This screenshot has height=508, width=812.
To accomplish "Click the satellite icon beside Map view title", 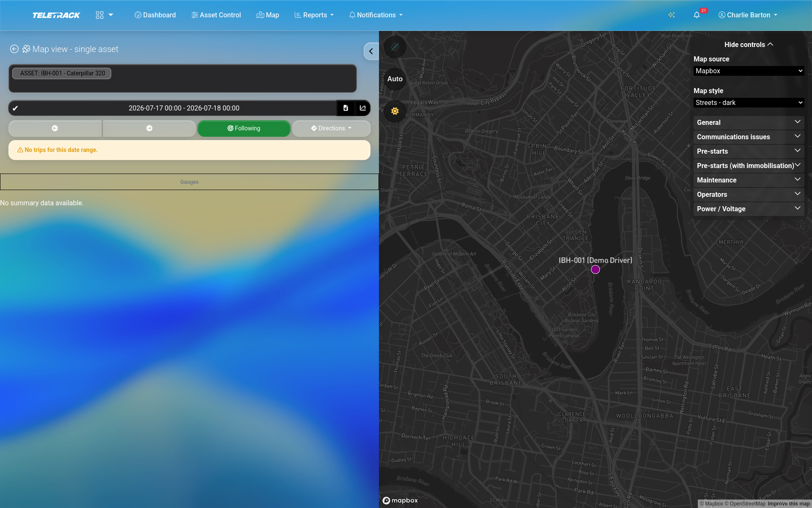I will (x=26, y=49).
